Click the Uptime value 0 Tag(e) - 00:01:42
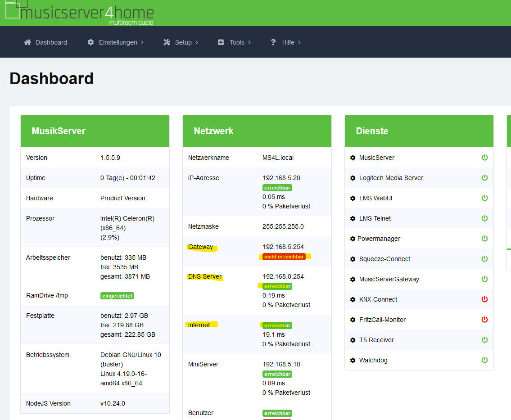The image size is (511, 420). pyautogui.click(x=128, y=178)
